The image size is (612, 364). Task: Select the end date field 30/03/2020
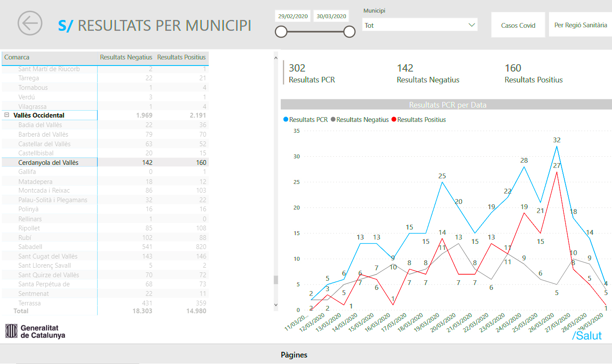click(331, 16)
